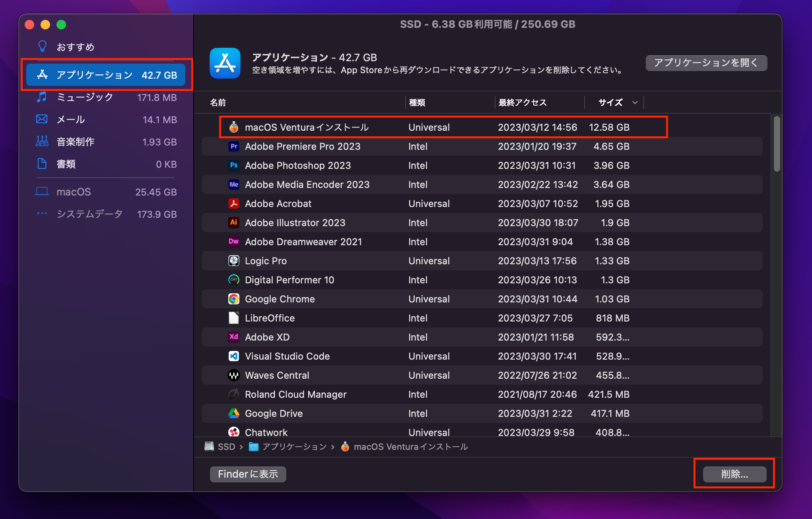Click the LibreOffice document icon

234,318
